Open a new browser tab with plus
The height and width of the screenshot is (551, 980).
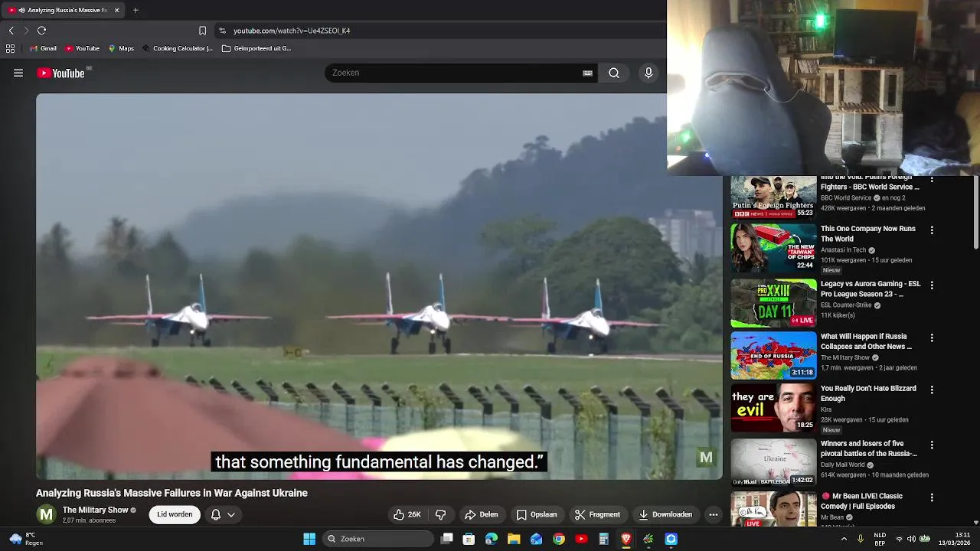pyautogui.click(x=136, y=10)
